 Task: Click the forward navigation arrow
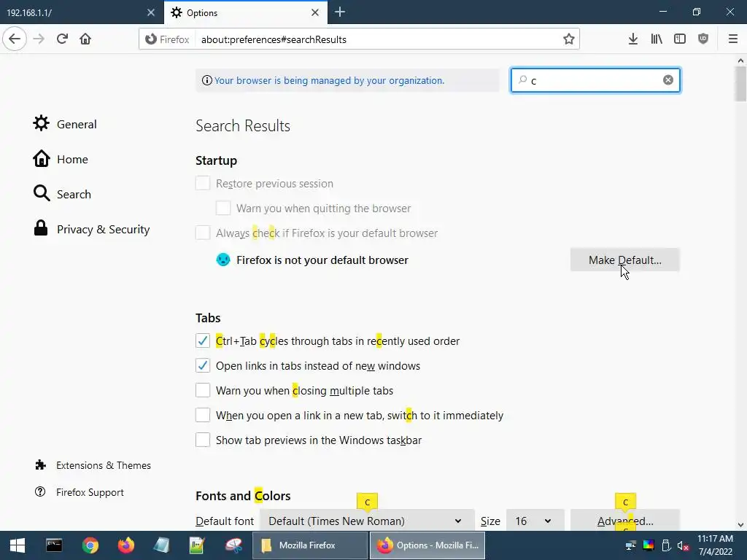coord(39,39)
